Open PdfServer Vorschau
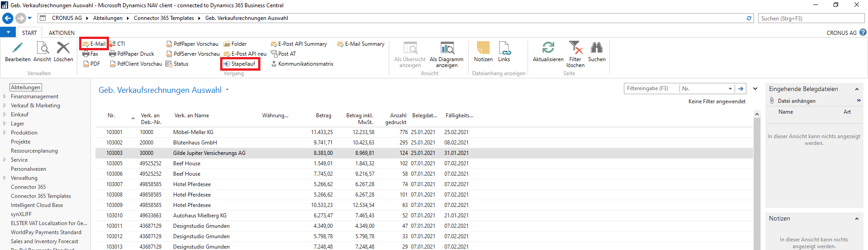Image resolution: width=868 pixels, height=250 pixels. [x=193, y=54]
